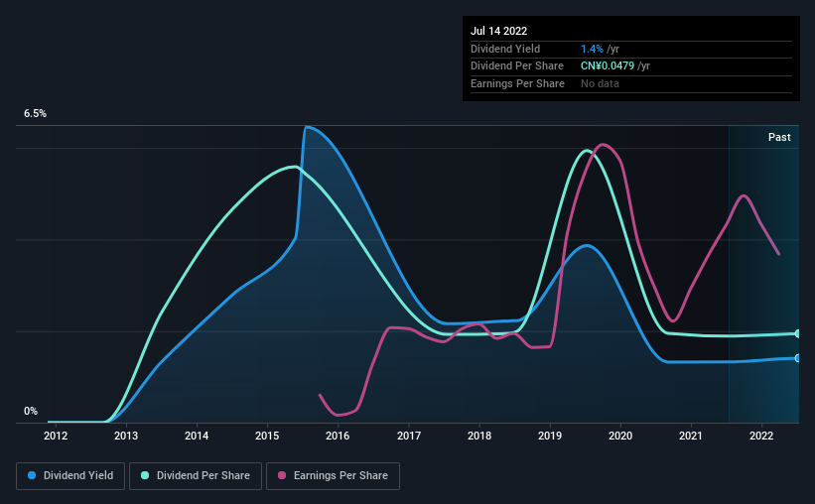This screenshot has height=504, width=815.
Task: Click the teal endpoint marker of Dividend Per Share line
Action: coord(797,333)
